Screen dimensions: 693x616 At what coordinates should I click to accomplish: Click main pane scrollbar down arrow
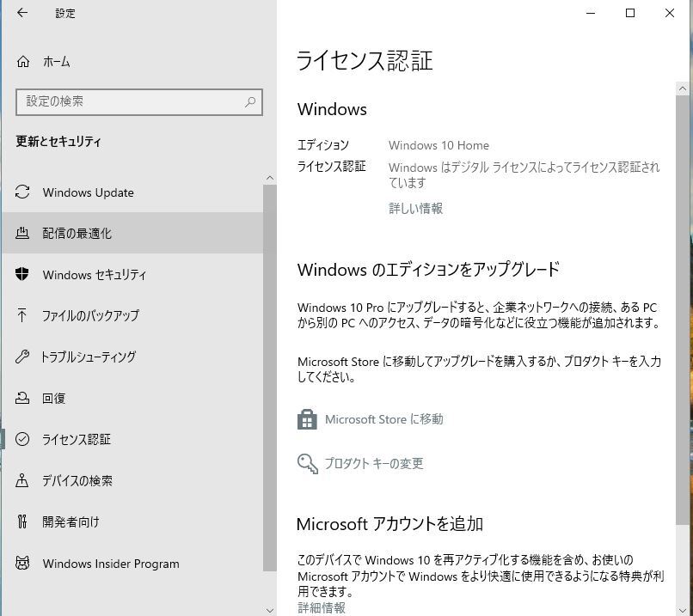[683, 610]
